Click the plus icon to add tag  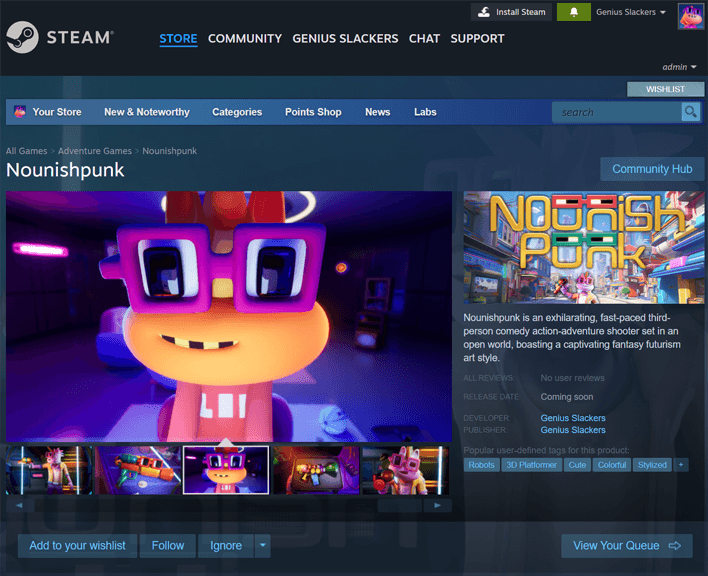(x=681, y=465)
